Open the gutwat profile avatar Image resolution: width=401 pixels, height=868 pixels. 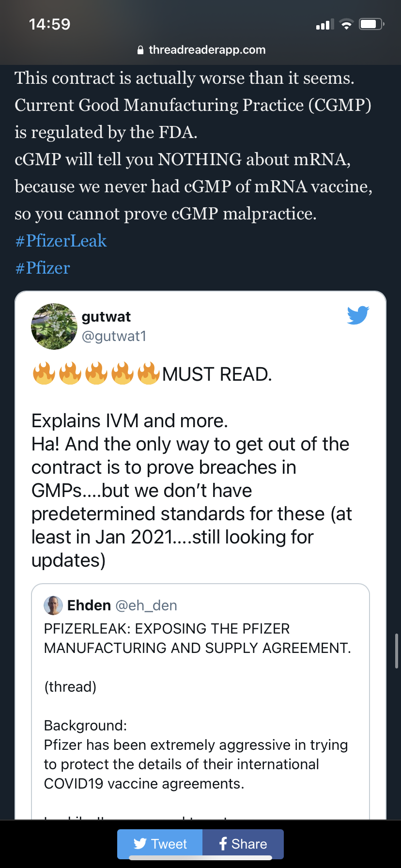click(54, 326)
